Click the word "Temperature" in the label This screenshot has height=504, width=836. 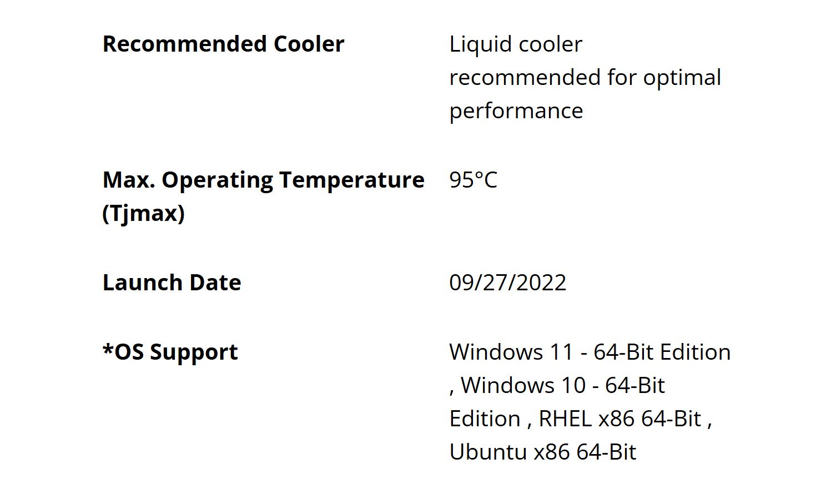tap(351, 180)
